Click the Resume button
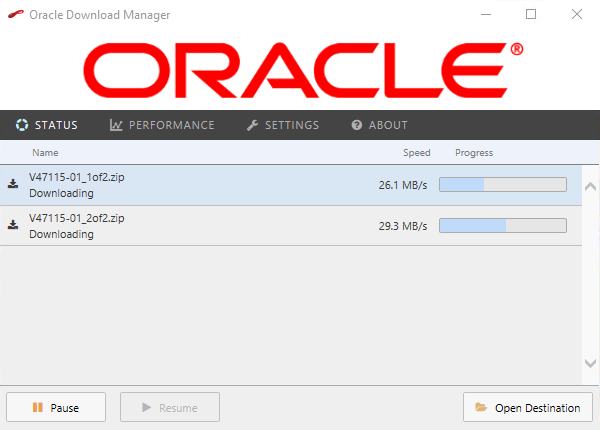This screenshot has width=600, height=430. [x=170, y=407]
